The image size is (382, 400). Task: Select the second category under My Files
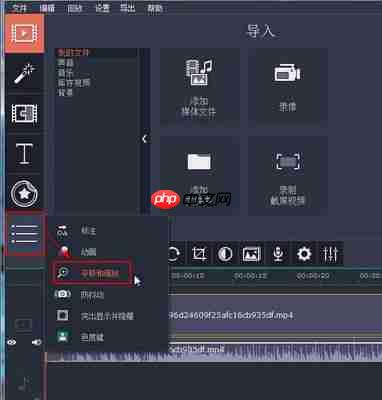tap(66, 63)
